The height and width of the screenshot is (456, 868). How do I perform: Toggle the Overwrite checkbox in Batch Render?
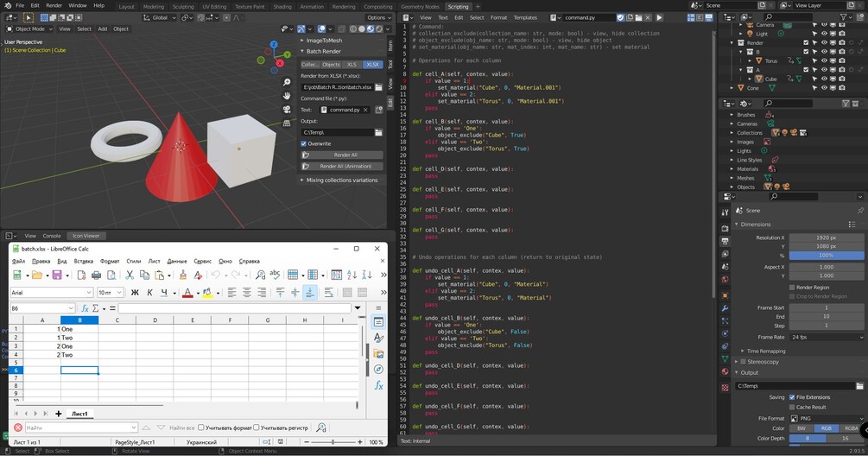tap(304, 143)
